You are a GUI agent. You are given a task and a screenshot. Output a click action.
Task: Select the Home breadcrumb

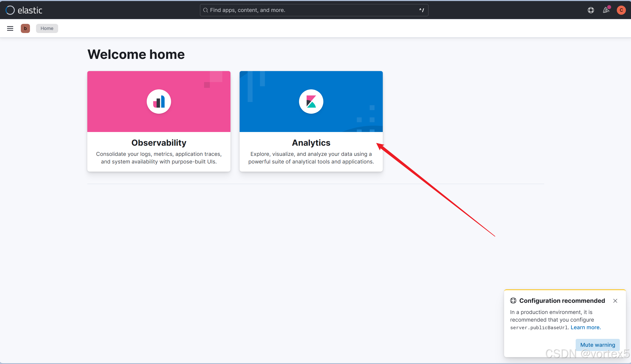tap(47, 28)
